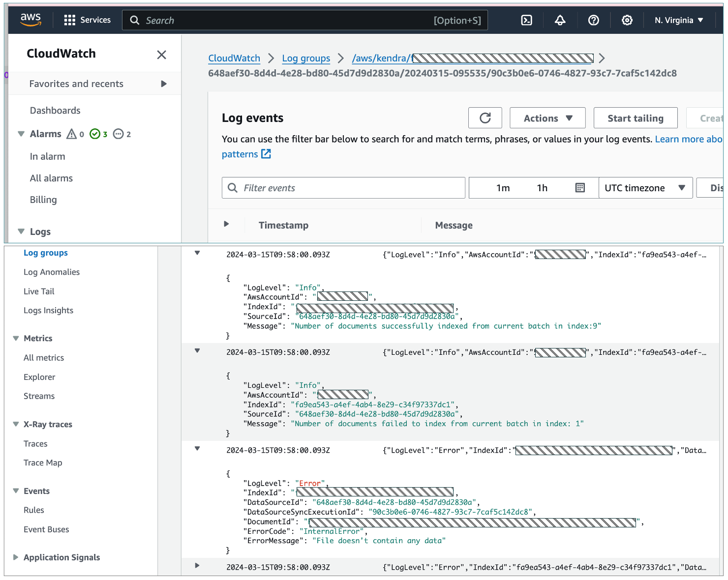
Task: Click the refresh log events button
Action: coord(485,118)
